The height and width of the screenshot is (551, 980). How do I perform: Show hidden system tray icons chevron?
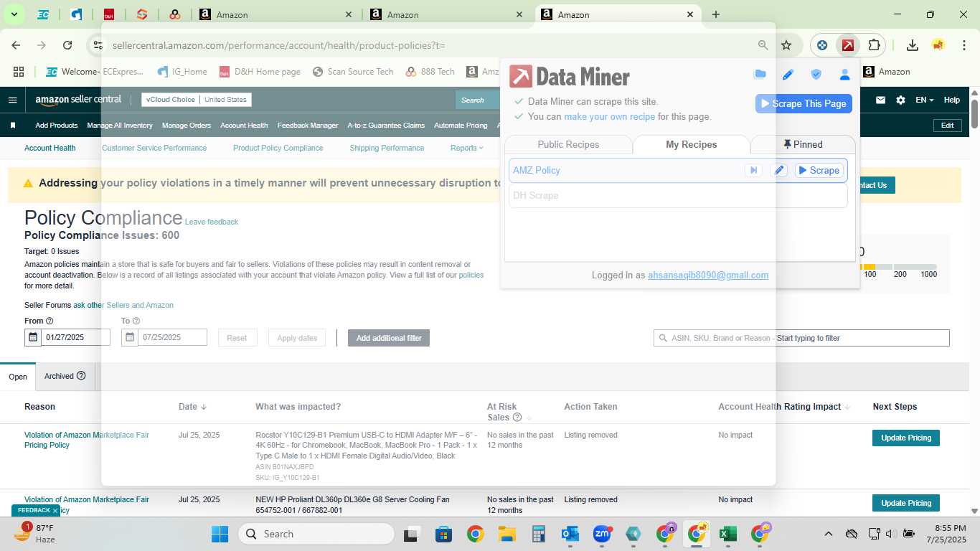[x=829, y=534]
